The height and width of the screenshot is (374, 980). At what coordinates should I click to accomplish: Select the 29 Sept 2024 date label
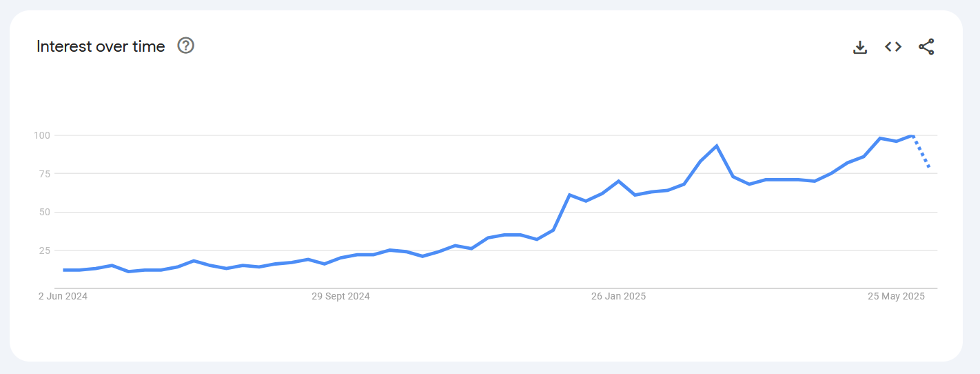tap(340, 297)
